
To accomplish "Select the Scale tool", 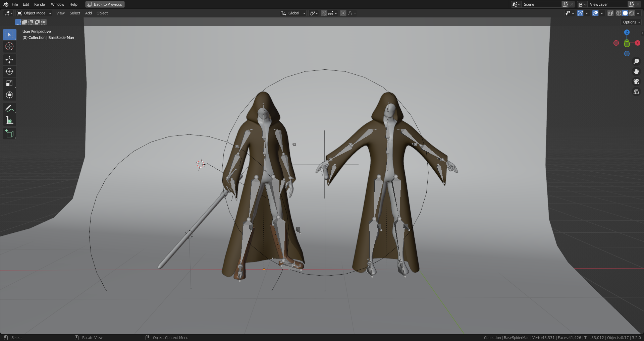I will click(9, 83).
